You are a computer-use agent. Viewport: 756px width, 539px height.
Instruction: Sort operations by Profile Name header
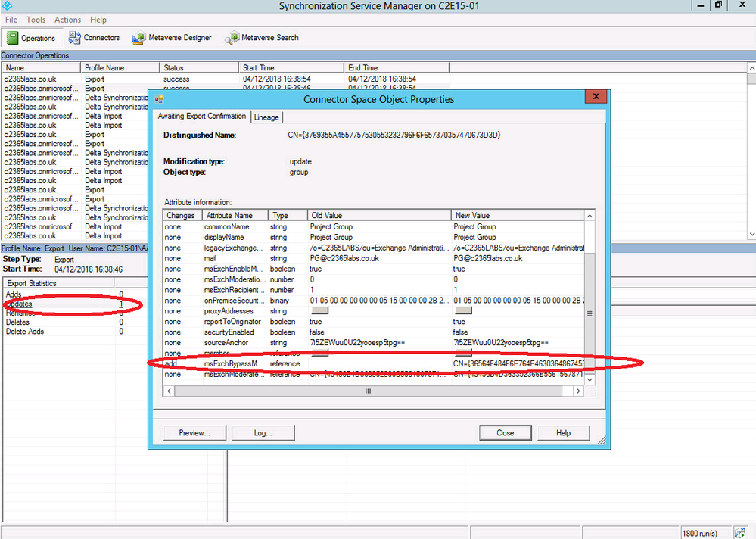coord(120,67)
